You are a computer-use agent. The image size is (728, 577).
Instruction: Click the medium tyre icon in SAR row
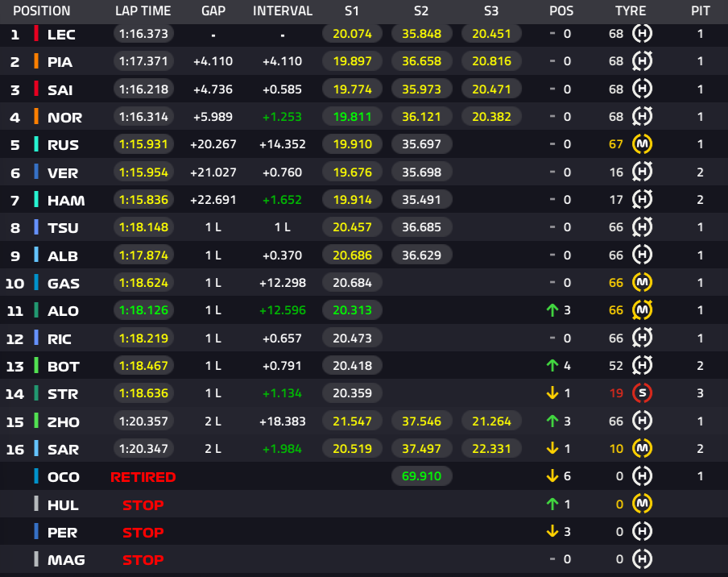642,448
